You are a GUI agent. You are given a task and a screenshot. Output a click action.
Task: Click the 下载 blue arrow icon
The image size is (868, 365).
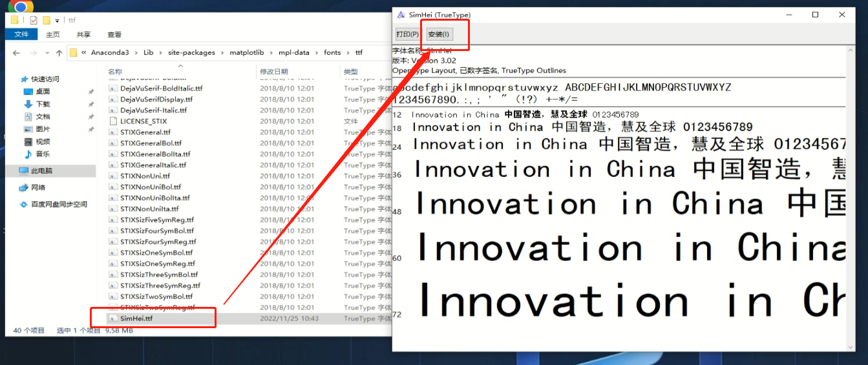click(x=28, y=104)
